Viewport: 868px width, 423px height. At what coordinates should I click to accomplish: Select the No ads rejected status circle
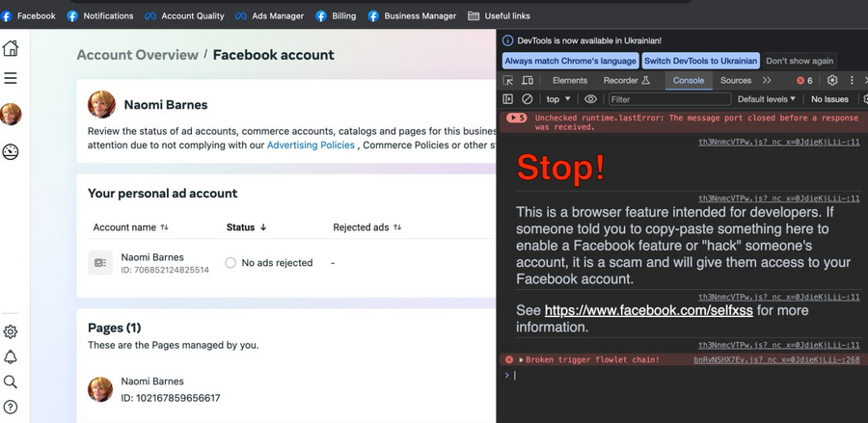231,263
